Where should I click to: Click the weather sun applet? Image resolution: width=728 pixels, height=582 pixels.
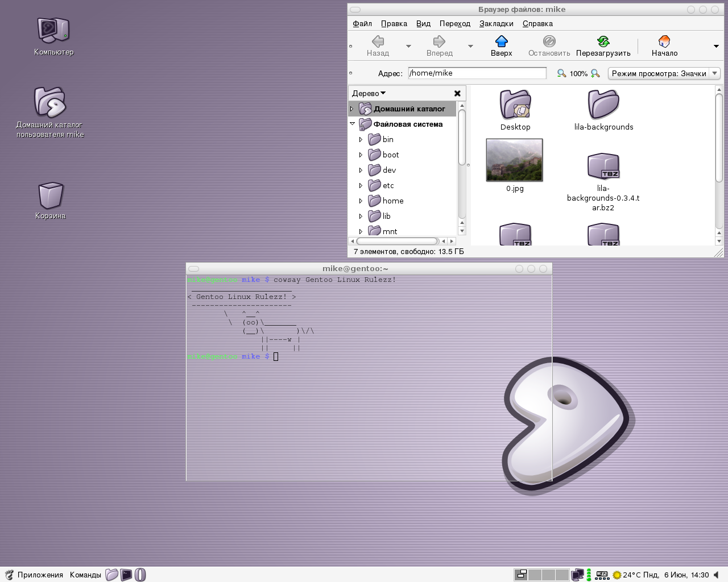tap(617, 575)
